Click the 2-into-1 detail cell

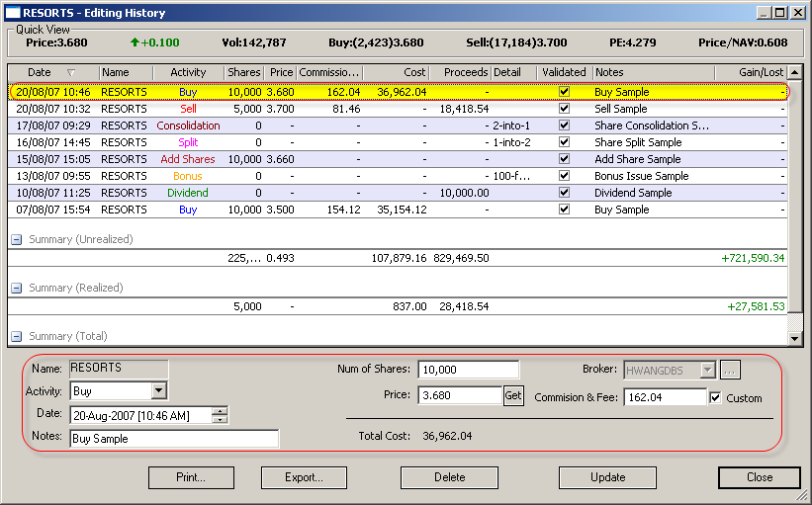coord(511,126)
